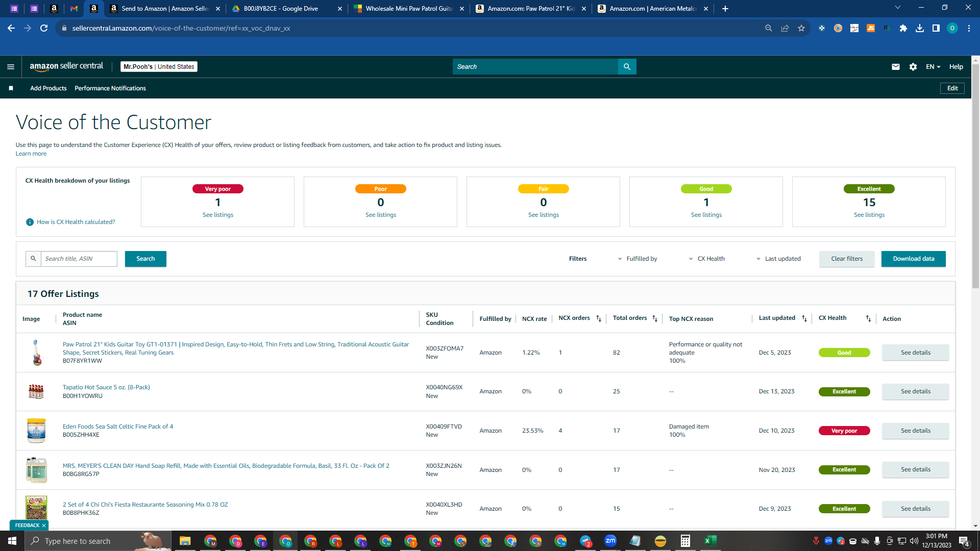Open the Performance Notifications menu item

click(x=110, y=88)
